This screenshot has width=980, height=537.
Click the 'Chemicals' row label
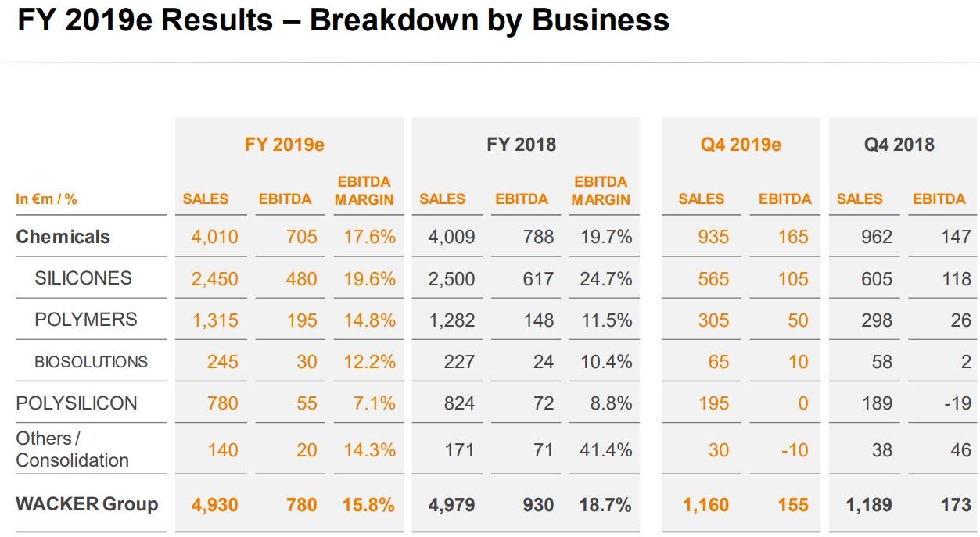63,237
